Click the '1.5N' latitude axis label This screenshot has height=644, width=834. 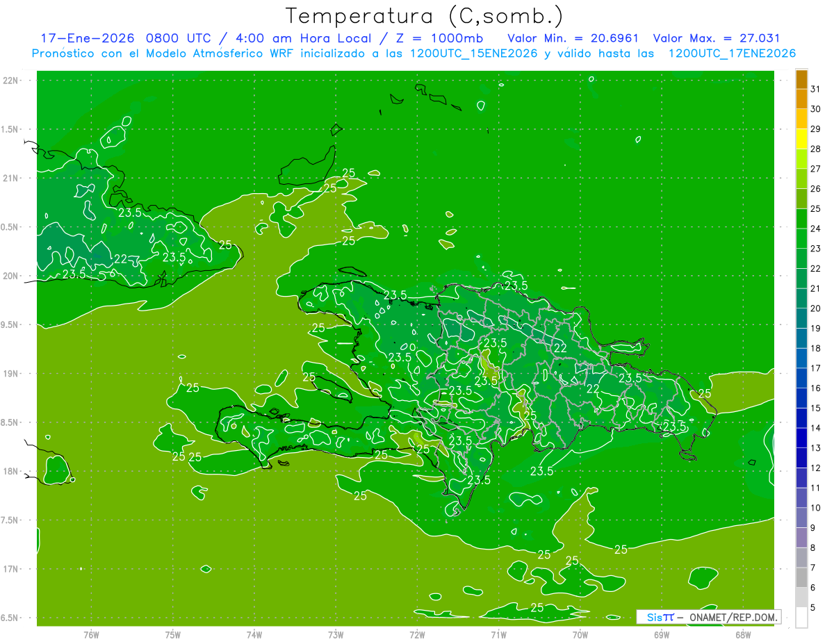pos(10,129)
